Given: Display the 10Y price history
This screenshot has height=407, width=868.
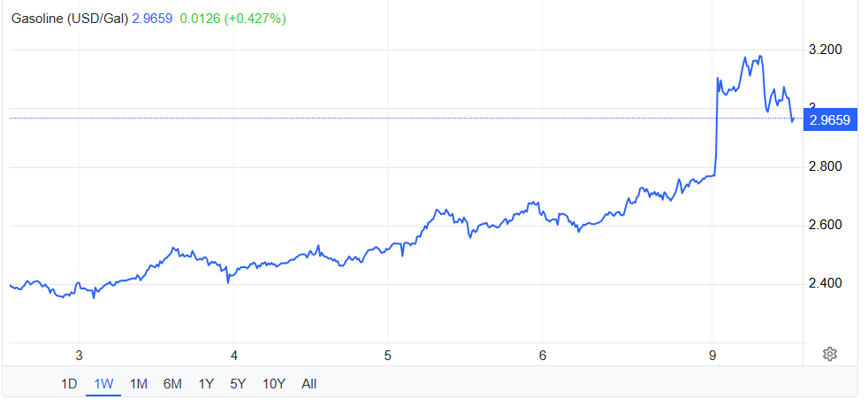Looking at the screenshot, I should (274, 383).
